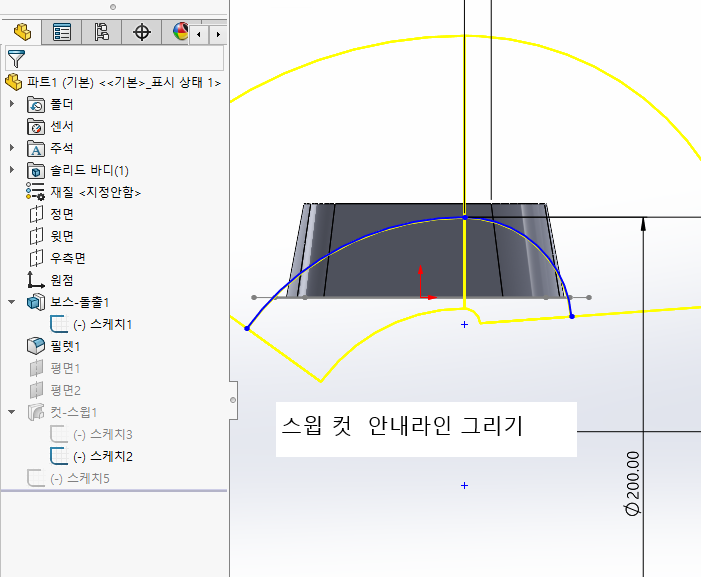This screenshot has height=577, width=701.
Task: Click the blue arc's lower-left endpoint
Action: pos(247,329)
